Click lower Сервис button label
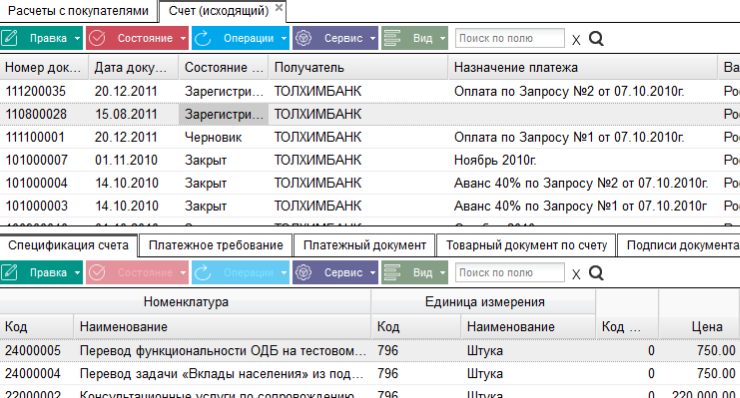Image resolution: width=740 pixels, height=398 pixels. coord(343,272)
